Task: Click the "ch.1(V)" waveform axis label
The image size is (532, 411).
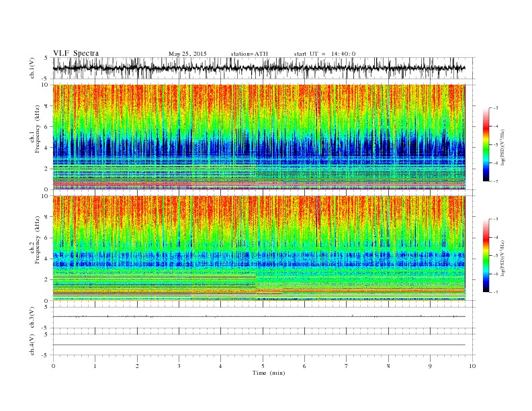Action: pyautogui.click(x=32, y=68)
